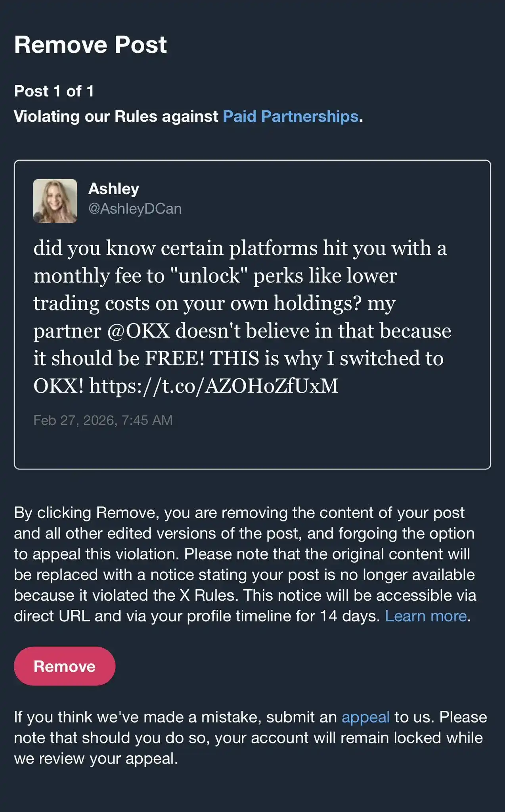
Task: Click the display name Ashley
Action: click(114, 189)
